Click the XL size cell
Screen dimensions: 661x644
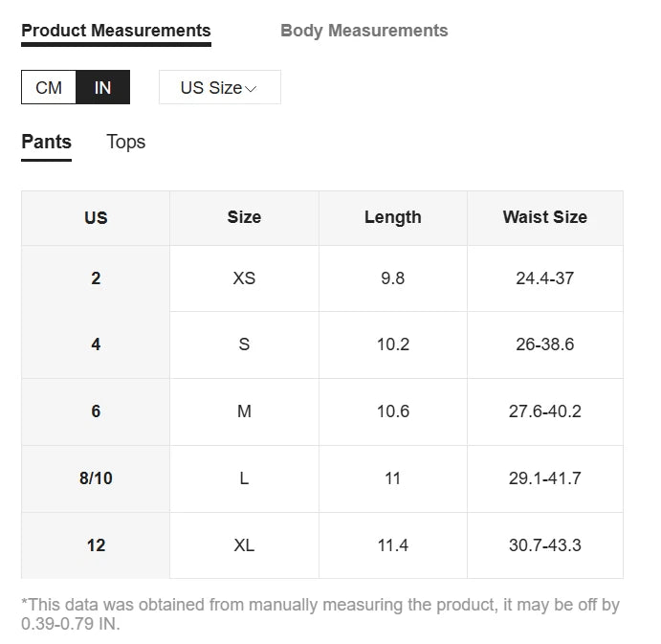pos(244,545)
